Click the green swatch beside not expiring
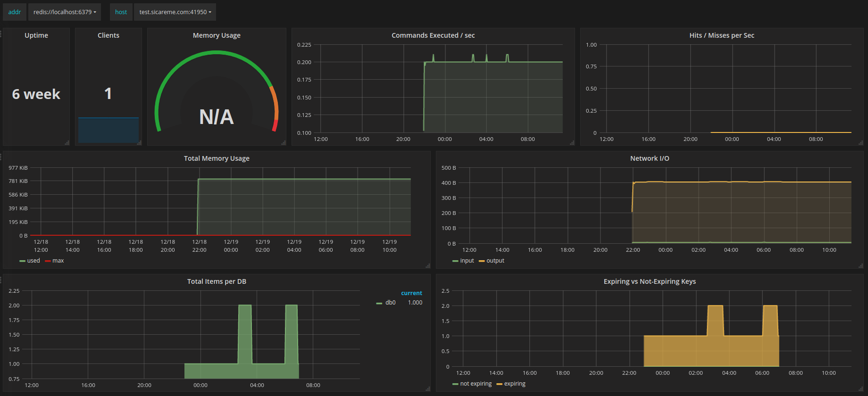The image size is (868, 396). tap(455, 384)
